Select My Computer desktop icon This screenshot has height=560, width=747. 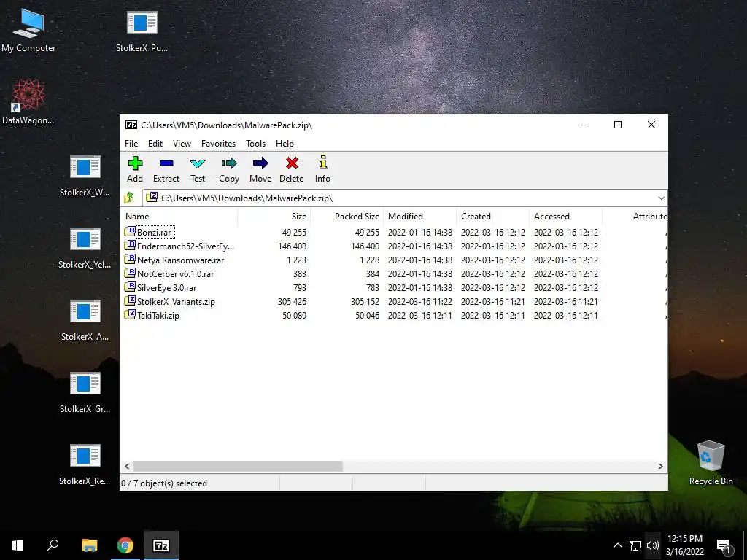pyautogui.click(x=28, y=29)
